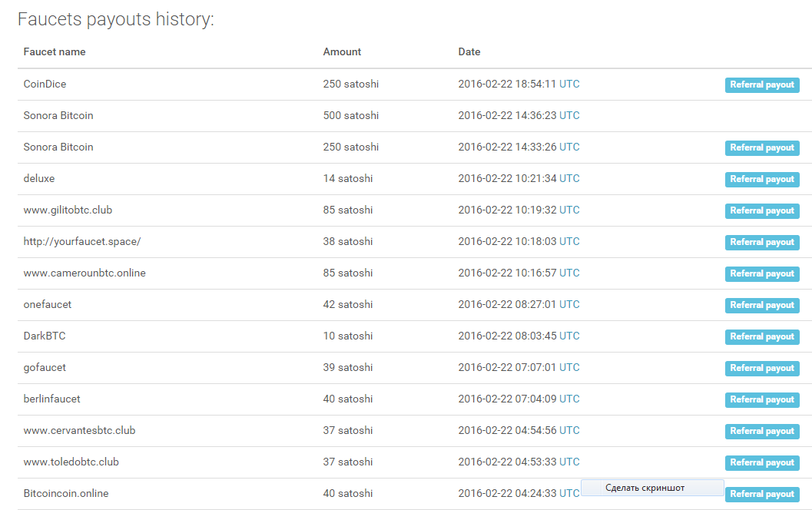
Task: Select the 10 satoshi amount
Action: coord(347,336)
